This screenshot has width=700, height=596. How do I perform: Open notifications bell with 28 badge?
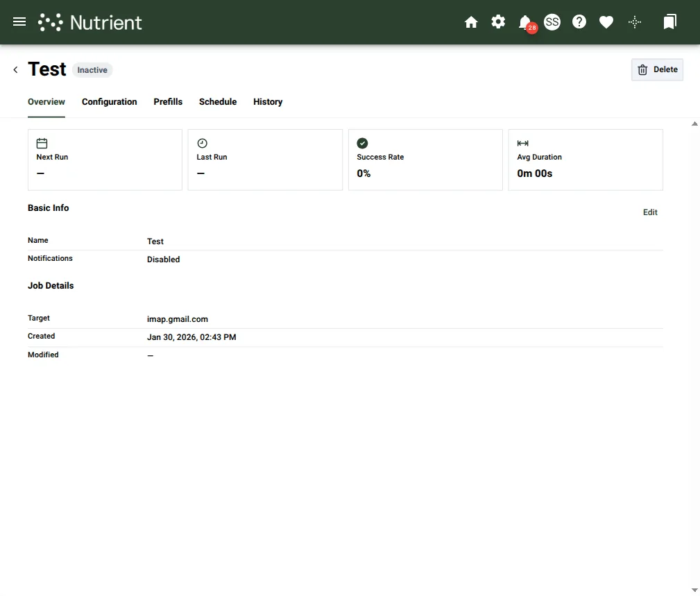527,23
